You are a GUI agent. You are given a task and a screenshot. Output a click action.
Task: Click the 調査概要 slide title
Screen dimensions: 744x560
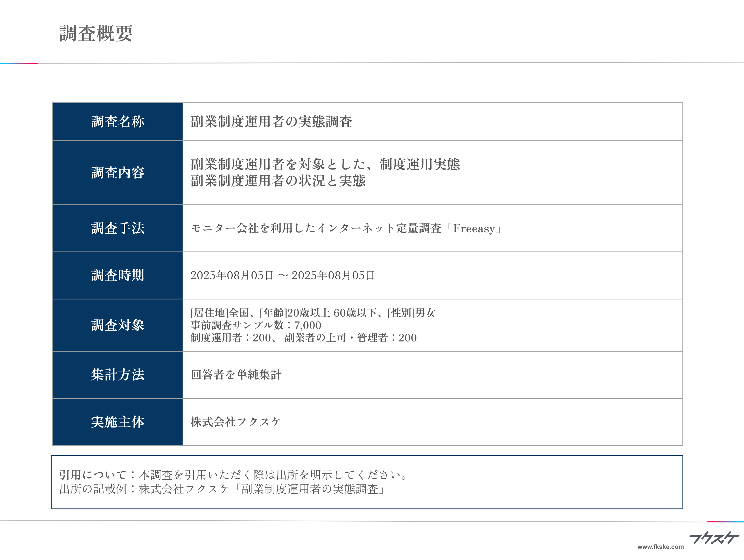click(x=96, y=34)
